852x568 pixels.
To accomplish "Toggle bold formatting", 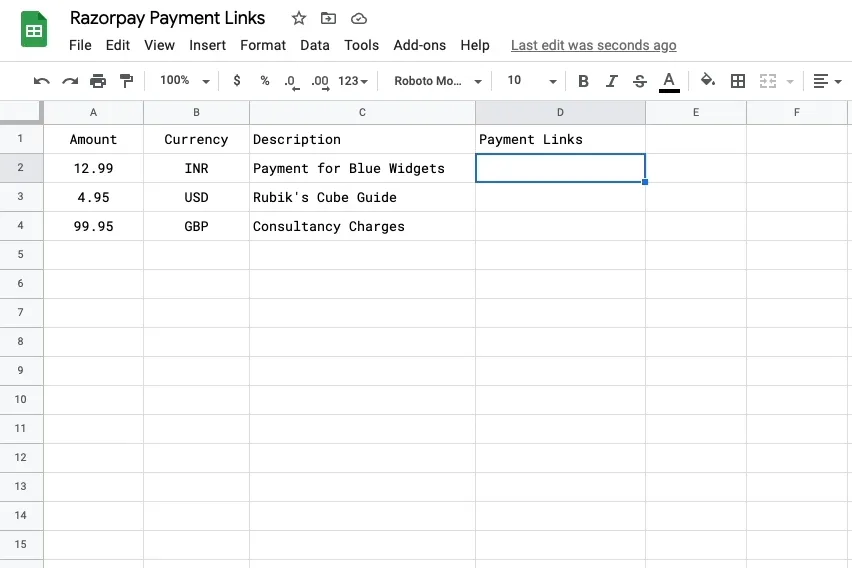I will tap(583, 81).
